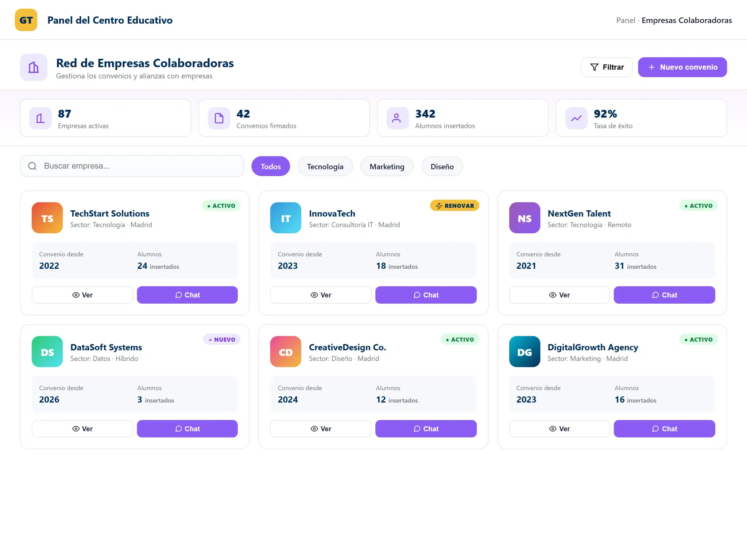Click Sector: Datos · Híbrido text
The width and height of the screenshot is (747, 560).
104,359
